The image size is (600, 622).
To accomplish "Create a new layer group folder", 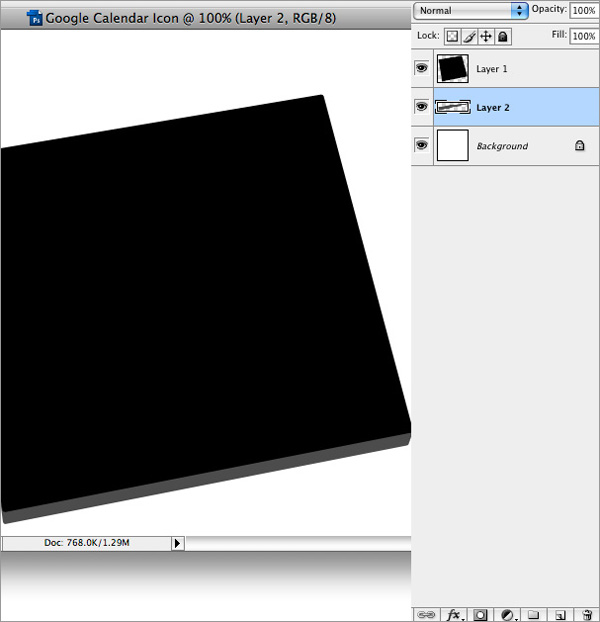I will [534, 615].
